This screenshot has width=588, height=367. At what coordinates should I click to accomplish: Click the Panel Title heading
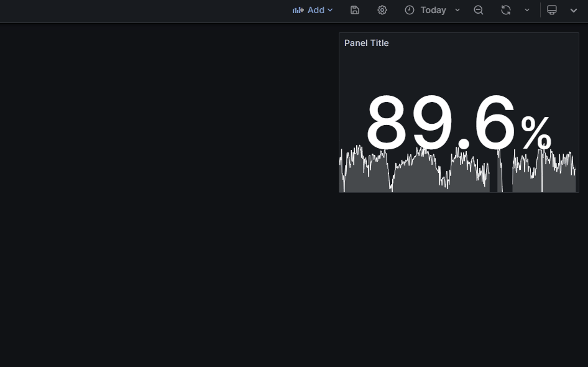(x=366, y=43)
